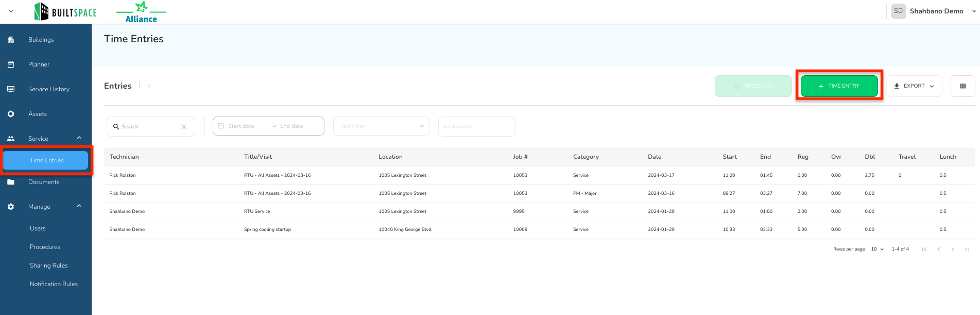The image size is (980, 315).
Task: Click the 7.00 Reg hours value
Action: tap(802, 193)
